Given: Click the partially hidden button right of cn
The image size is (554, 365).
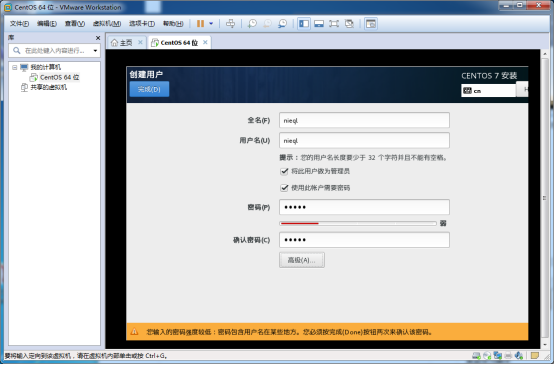Looking at the screenshot, I should [x=522, y=89].
